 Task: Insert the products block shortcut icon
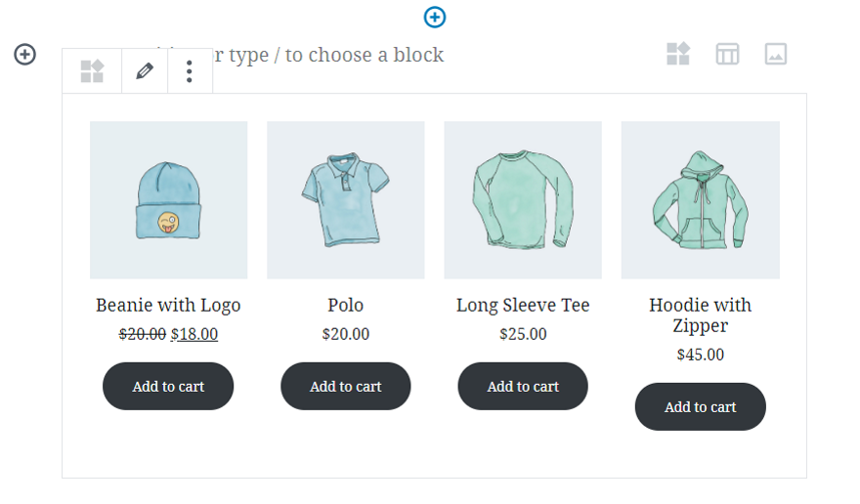pos(678,54)
